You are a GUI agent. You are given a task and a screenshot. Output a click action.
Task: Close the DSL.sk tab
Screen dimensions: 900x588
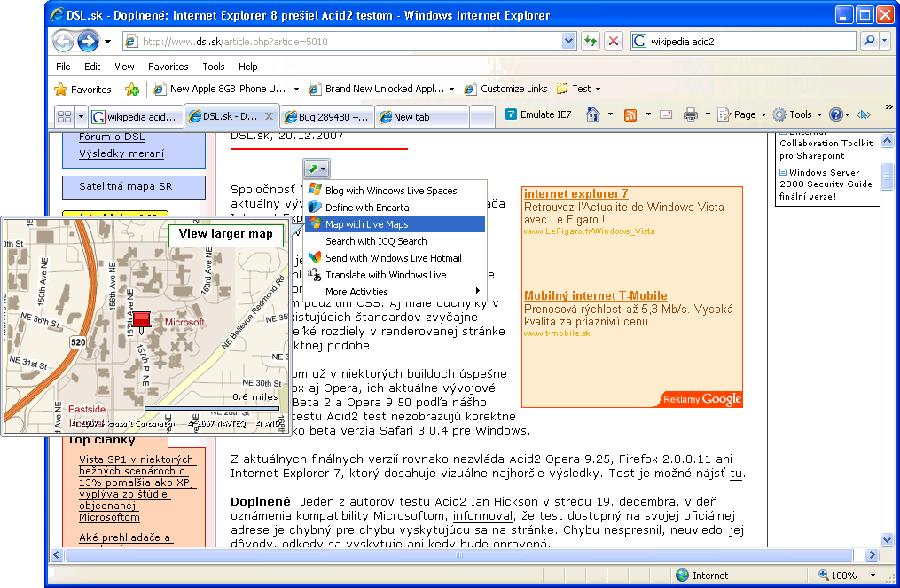click(x=269, y=116)
